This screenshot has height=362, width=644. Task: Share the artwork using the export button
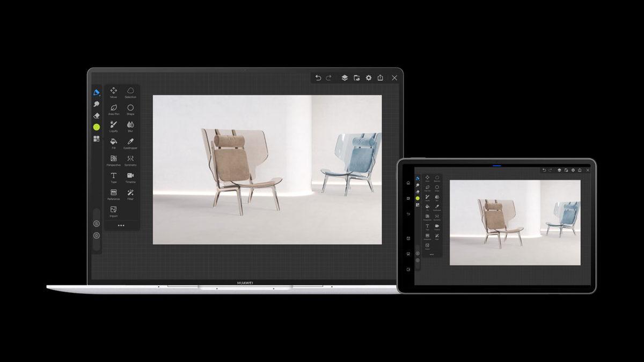[380, 78]
